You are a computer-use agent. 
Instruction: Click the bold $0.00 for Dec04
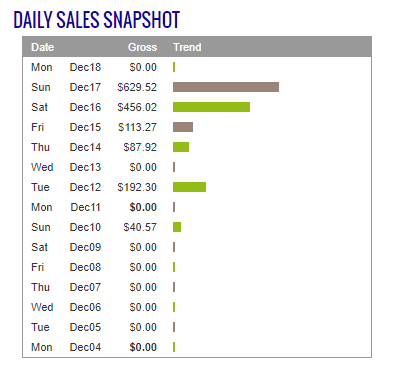(x=143, y=347)
